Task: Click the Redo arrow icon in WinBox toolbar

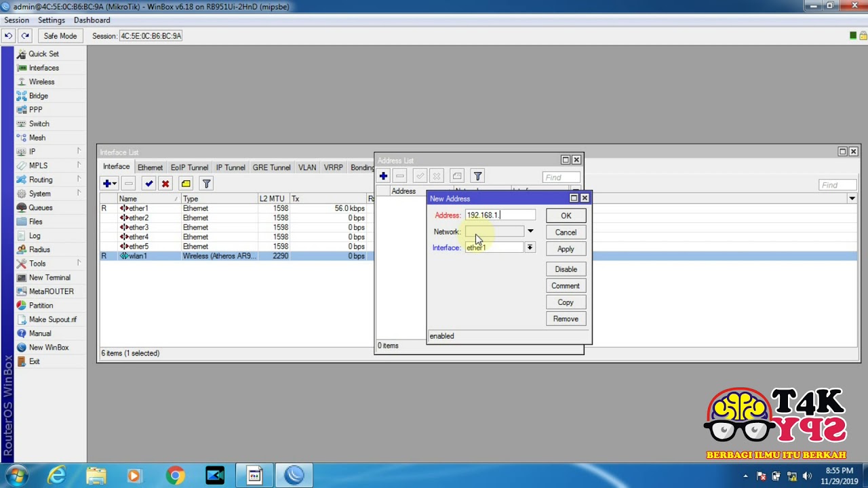Action: click(25, 36)
